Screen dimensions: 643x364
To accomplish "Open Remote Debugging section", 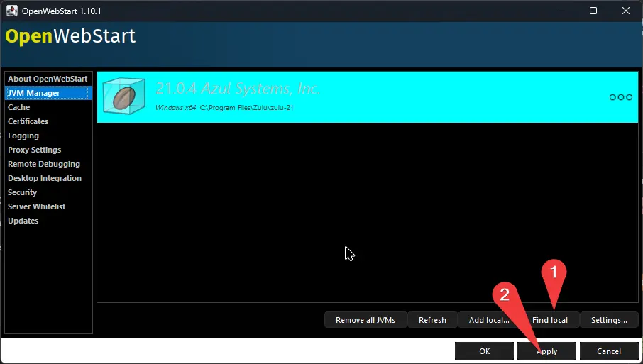I will [48, 164].
